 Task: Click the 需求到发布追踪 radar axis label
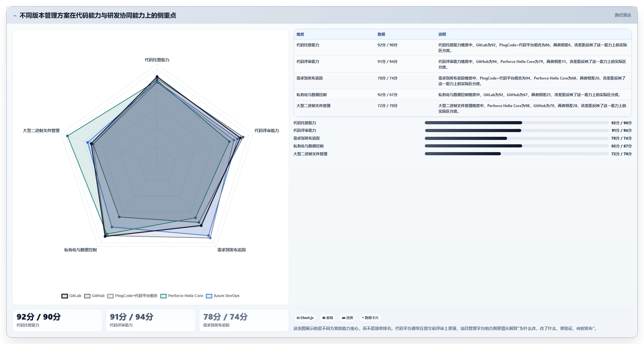(x=231, y=250)
